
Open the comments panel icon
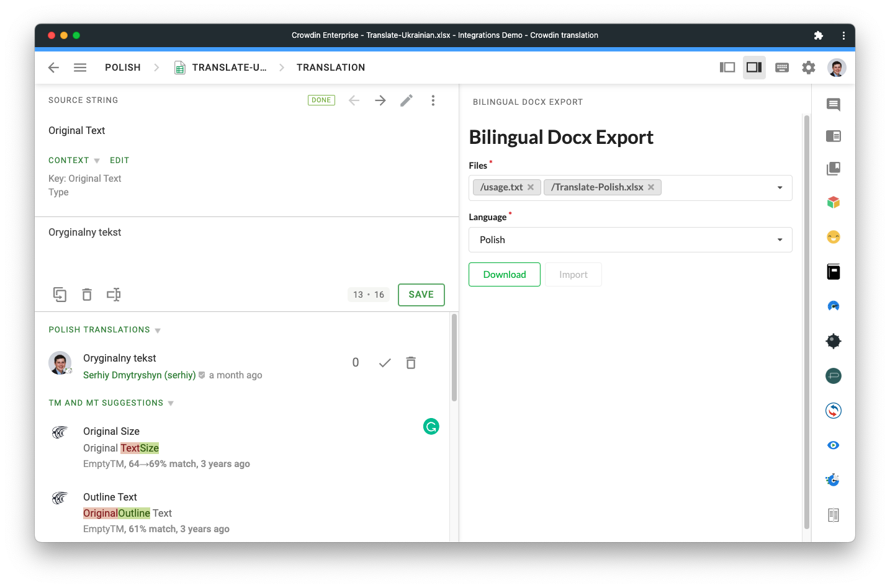pyautogui.click(x=834, y=105)
